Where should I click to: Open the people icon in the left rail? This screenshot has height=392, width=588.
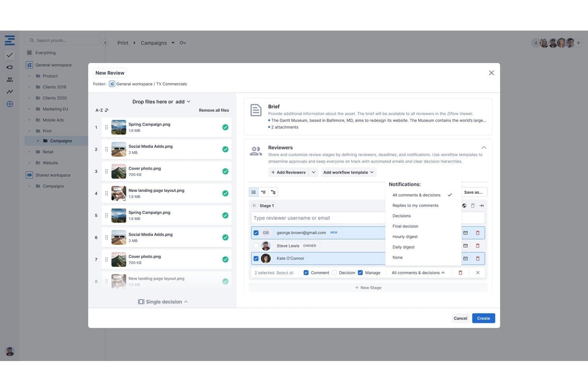pos(10,79)
